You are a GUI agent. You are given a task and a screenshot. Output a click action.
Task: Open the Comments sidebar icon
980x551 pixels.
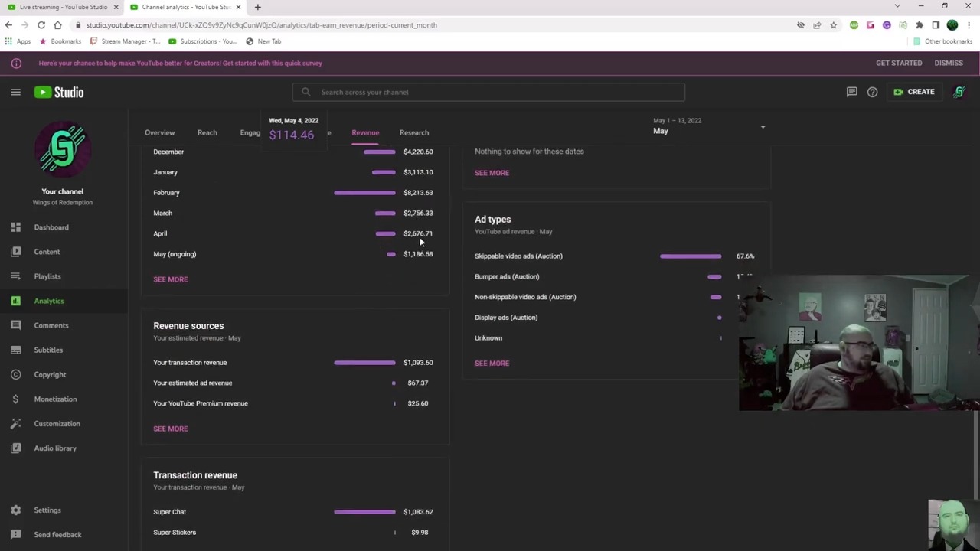coord(15,325)
